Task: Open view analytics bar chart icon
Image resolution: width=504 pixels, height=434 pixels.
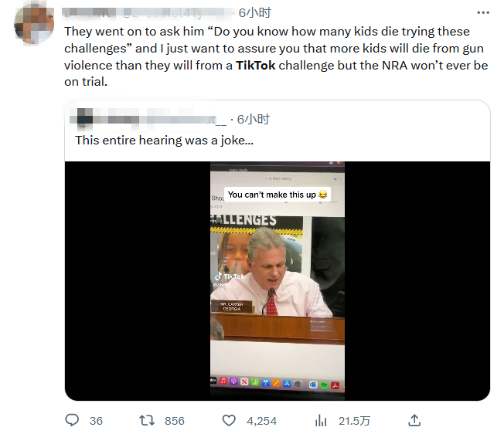Action: (x=322, y=420)
